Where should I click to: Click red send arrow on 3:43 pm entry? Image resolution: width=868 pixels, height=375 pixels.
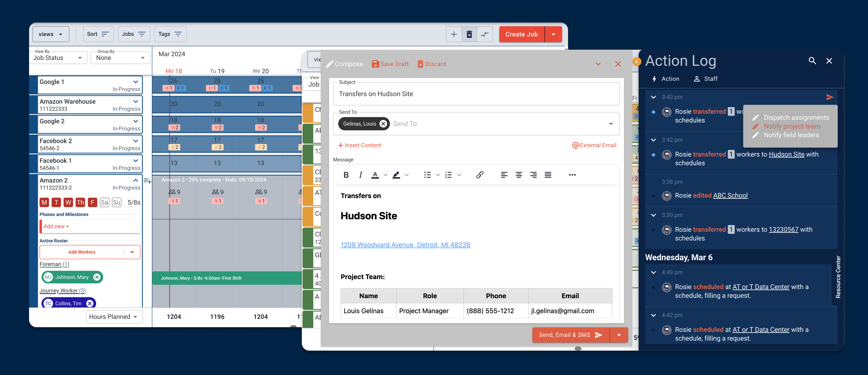point(830,97)
